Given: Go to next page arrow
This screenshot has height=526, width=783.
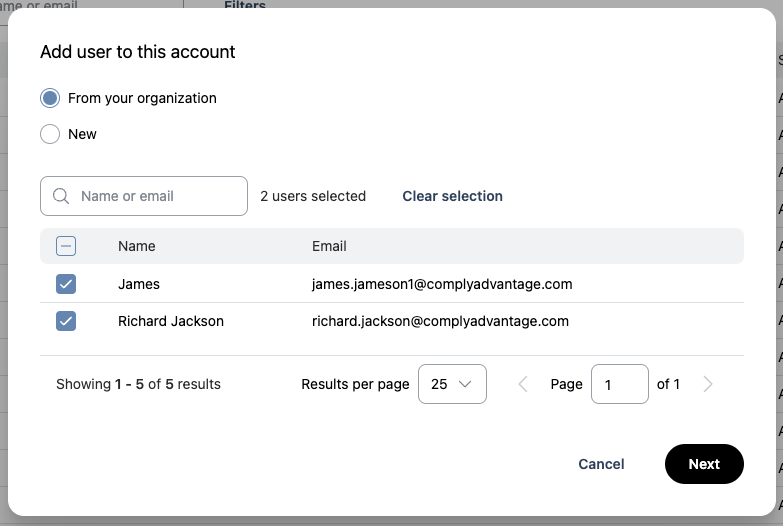Looking at the screenshot, I should 708,384.
